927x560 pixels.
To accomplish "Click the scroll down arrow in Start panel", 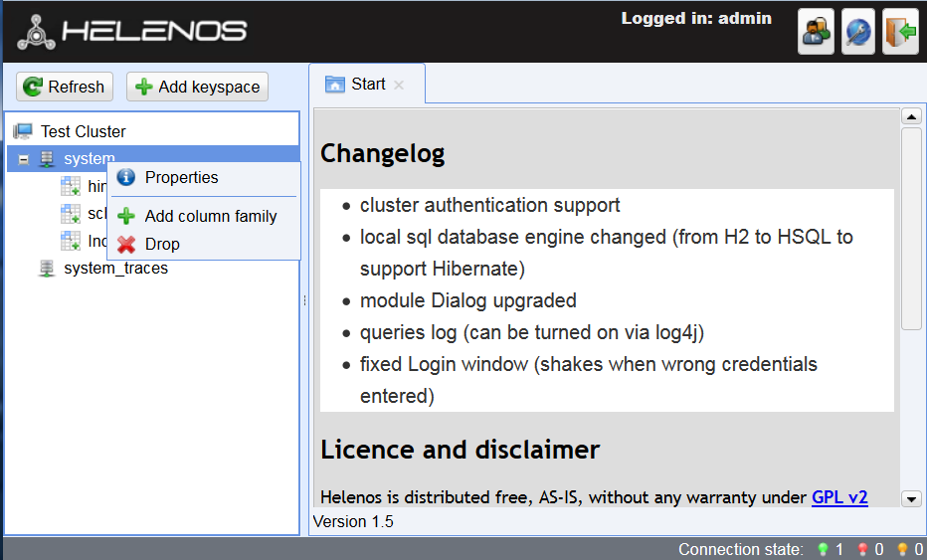I will [910, 497].
